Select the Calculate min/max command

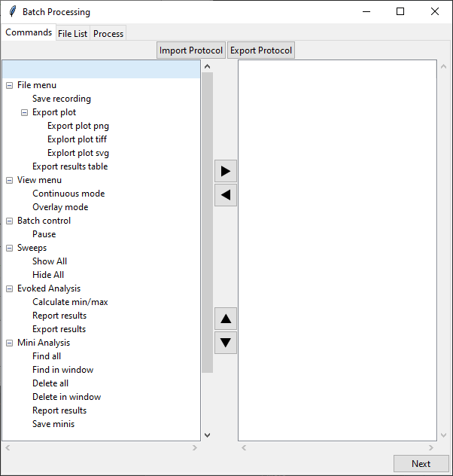pos(70,302)
